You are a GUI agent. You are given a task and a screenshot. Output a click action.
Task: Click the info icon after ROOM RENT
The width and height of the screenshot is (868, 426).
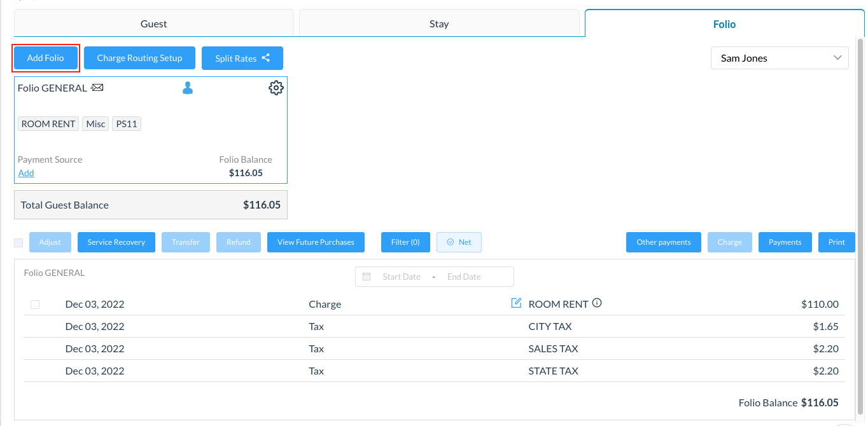coord(597,303)
